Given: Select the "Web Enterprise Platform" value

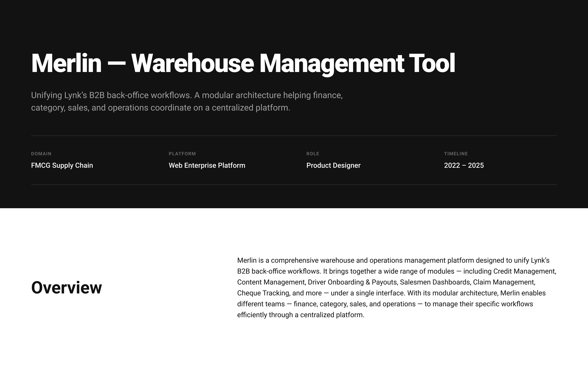Looking at the screenshot, I should (x=207, y=165).
